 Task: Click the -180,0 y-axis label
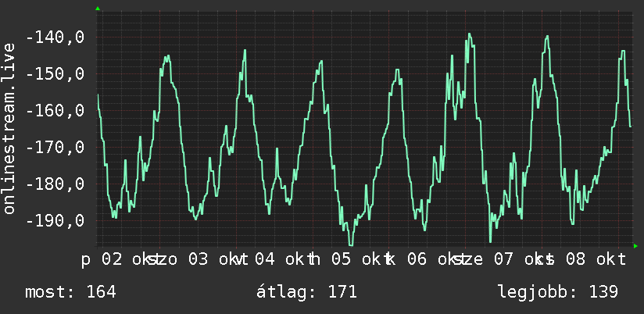(x=55, y=184)
